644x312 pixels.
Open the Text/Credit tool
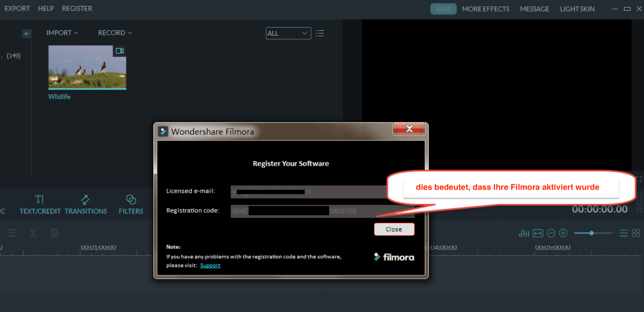tap(40, 204)
